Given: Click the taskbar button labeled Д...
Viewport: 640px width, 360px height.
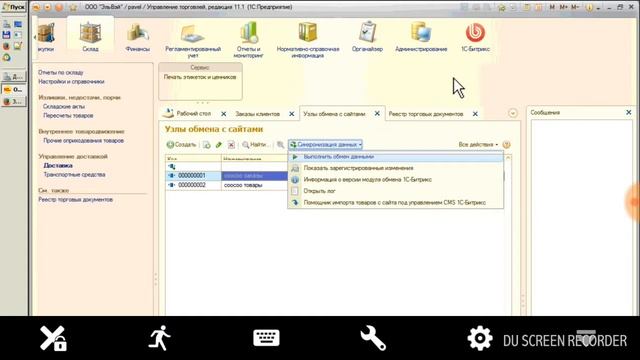Looking at the screenshot, I should [13, 77].
